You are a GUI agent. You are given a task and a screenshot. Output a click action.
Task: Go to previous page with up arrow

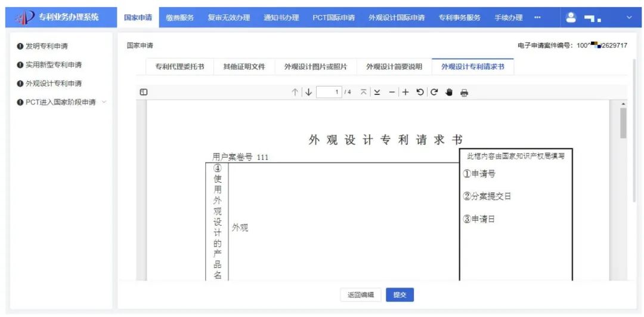(x=295, y=93)
